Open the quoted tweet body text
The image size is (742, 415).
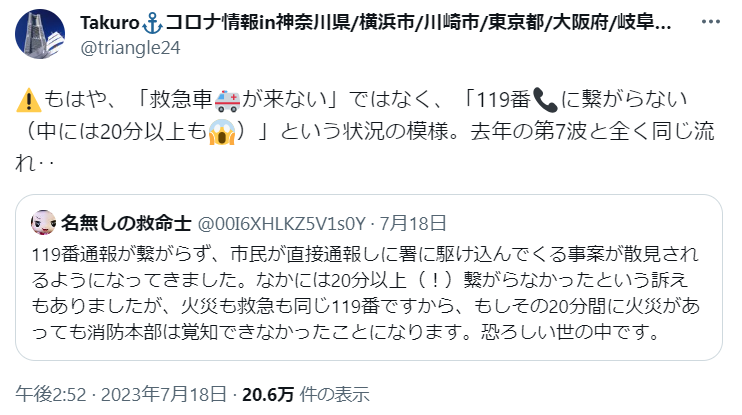(365, 293)
